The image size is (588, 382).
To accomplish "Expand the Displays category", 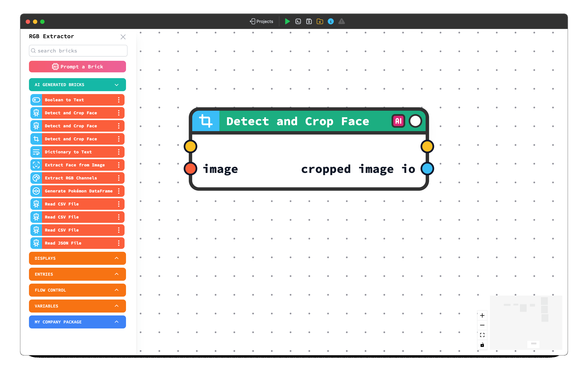I will tap(117, 258).
